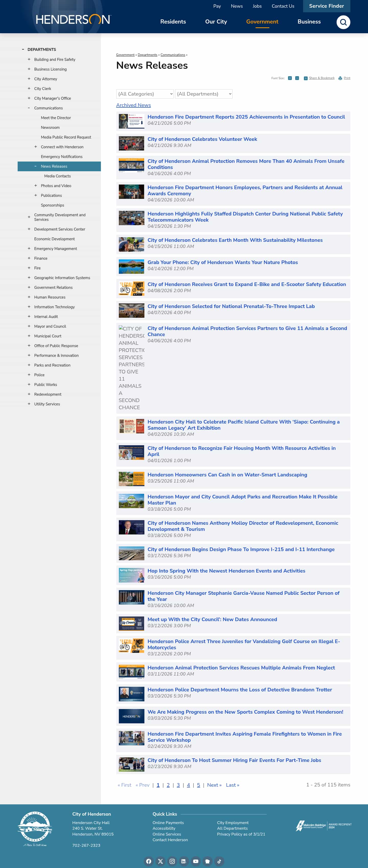The height and width of the screenshot is (868, 368).
Task: Expand Building and Fire Safety in sidebar
Action: point(29,59)
